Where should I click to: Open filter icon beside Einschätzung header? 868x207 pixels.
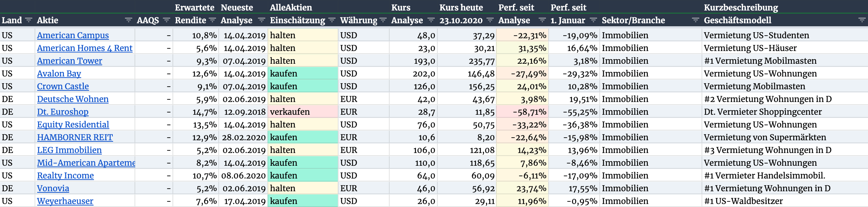(x=332, y=20)
